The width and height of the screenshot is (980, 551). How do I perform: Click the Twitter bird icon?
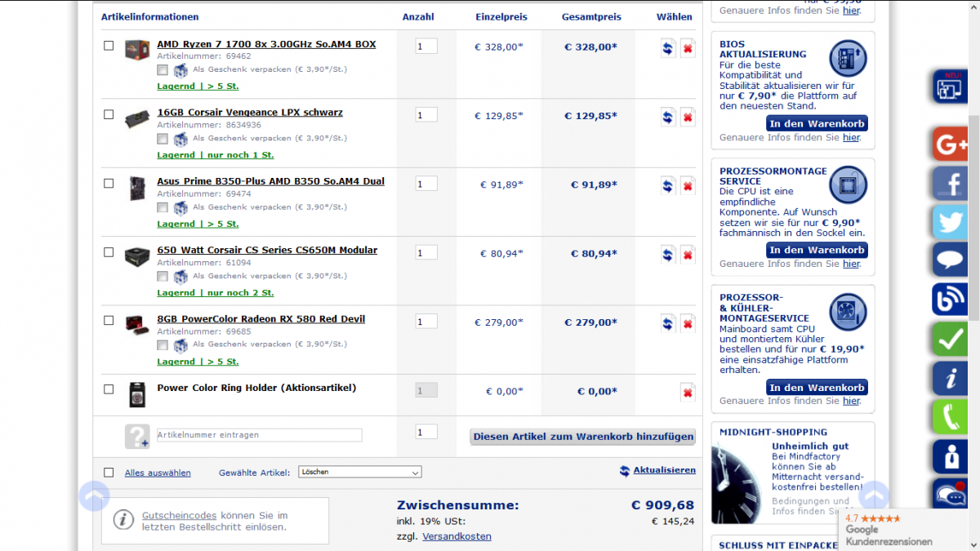coord(951,222)
